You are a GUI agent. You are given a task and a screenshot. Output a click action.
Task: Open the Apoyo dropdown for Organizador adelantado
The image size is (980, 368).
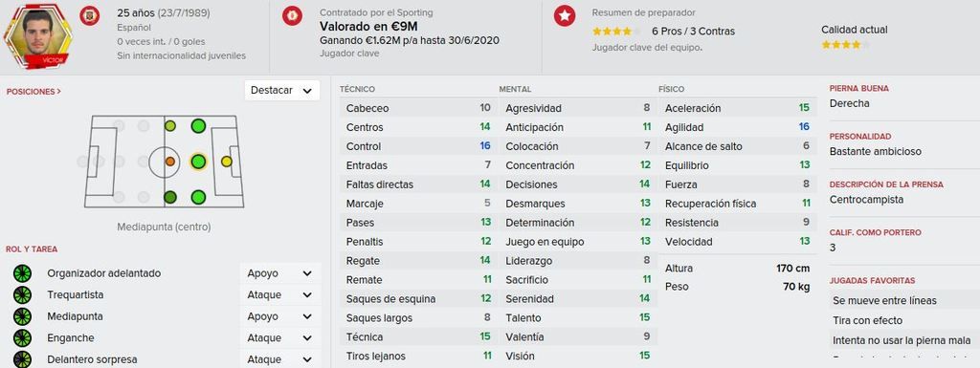tap(279, 273)
